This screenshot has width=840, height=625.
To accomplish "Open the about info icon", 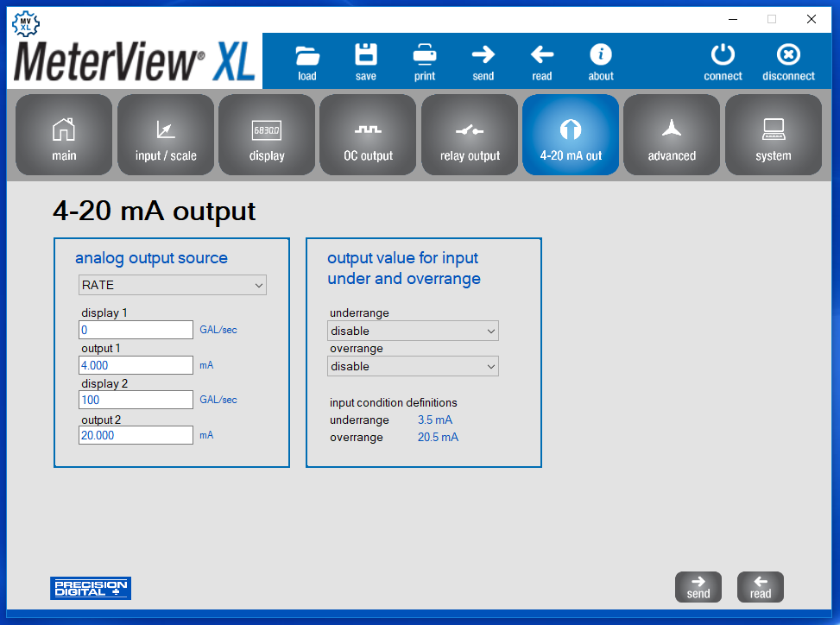I will 601,54.
